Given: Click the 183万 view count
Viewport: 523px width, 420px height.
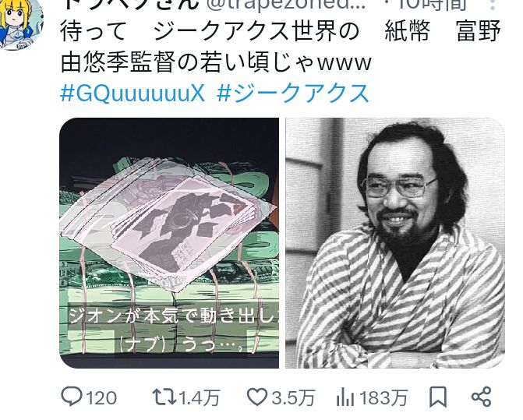Looking at the screenshot, I should pos(383,397).
